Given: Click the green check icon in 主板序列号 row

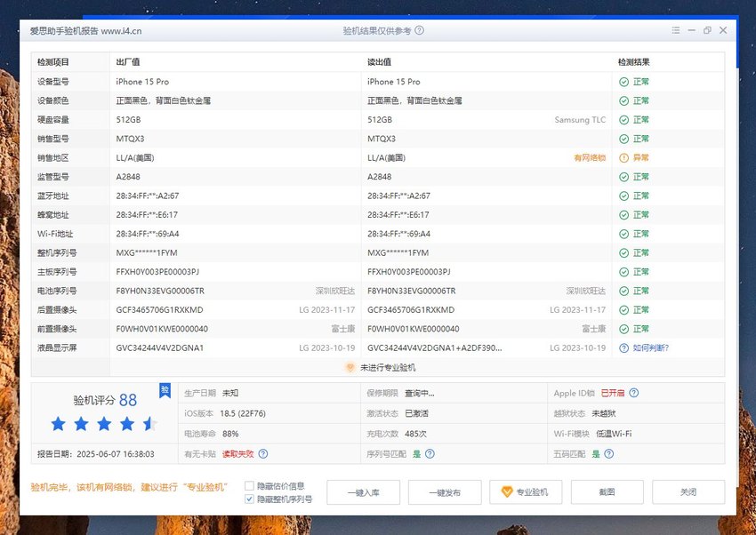Looking at the screenshot, I should click(x=623, y=272).
